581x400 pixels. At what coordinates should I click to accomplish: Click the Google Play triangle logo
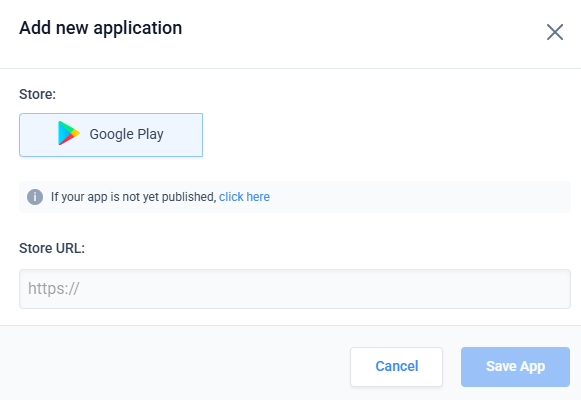[x=69, y=133]
